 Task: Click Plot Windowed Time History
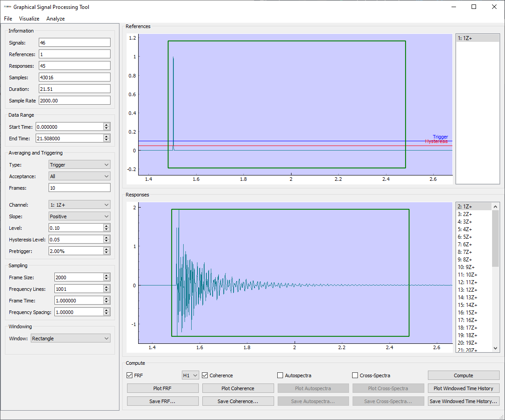[x=463, y=388]
